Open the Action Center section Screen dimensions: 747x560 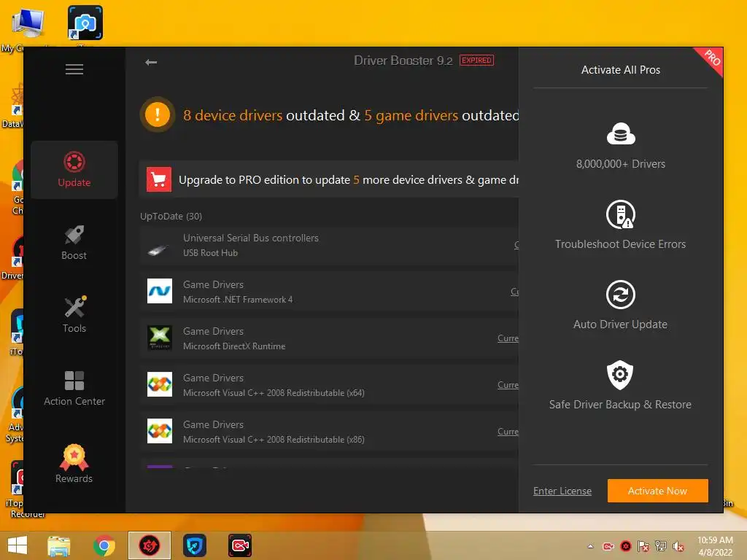[x=74, y=388]
